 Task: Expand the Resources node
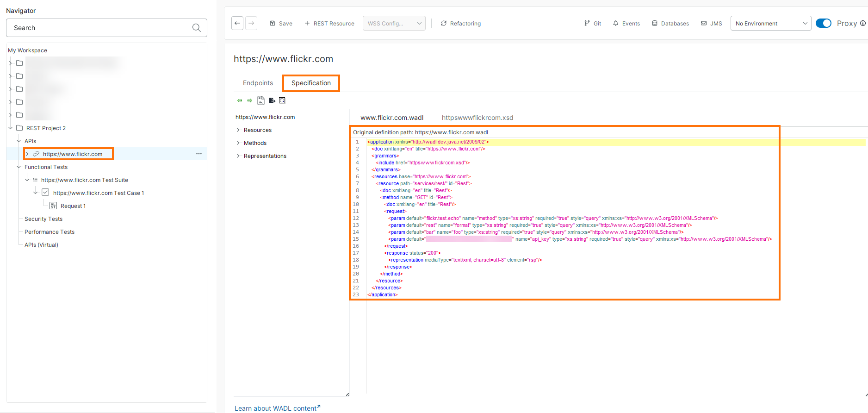coord(238,130)
